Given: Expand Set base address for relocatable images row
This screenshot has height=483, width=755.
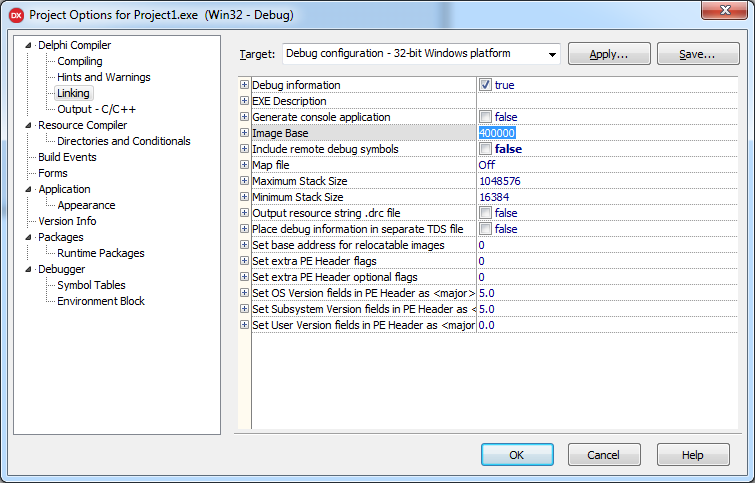Looking at the screenshot, I should [x=244, y=245].
